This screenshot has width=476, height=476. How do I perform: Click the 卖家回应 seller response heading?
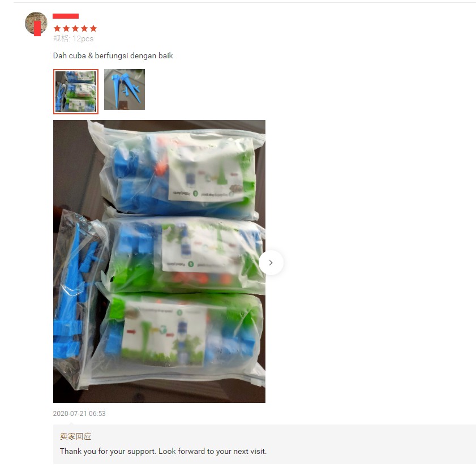[x=76, y=436]
